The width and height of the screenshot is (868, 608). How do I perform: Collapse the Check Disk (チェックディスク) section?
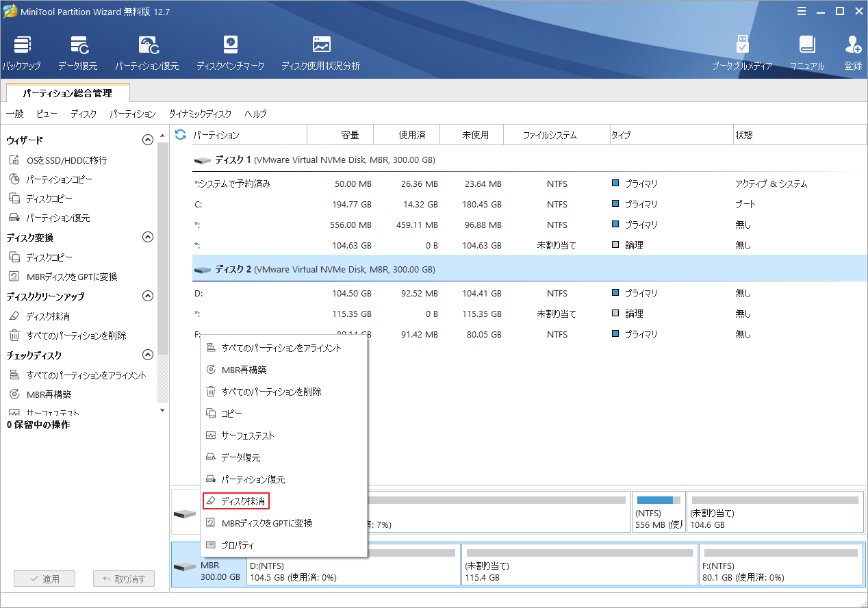[147, 355]
